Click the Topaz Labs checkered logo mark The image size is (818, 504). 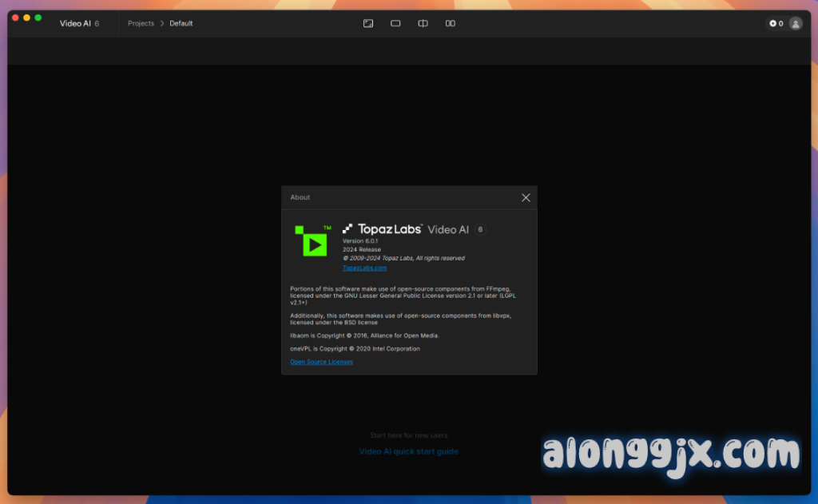pos(347,229)
